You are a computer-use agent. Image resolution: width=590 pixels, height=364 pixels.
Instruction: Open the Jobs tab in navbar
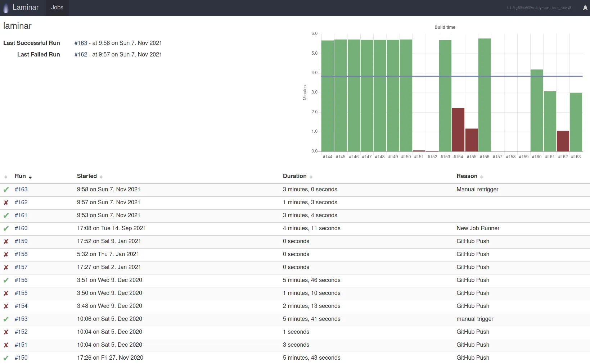click(x=57, y=8)
